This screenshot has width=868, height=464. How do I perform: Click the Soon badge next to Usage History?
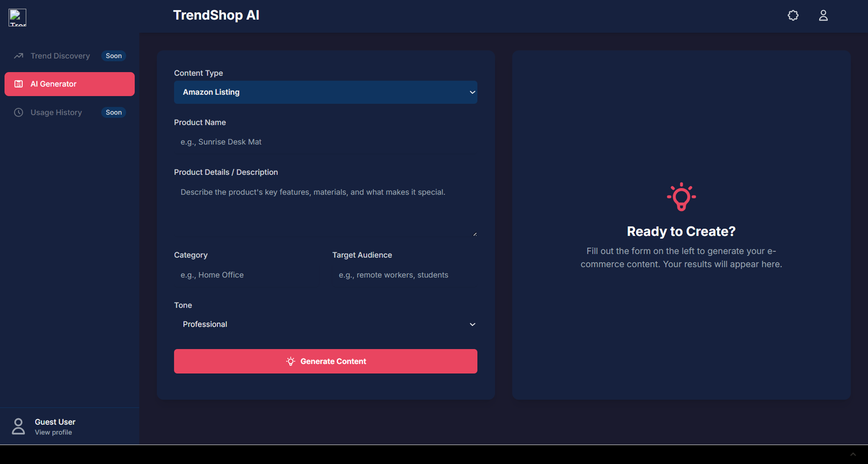click(x=114, y=113)
